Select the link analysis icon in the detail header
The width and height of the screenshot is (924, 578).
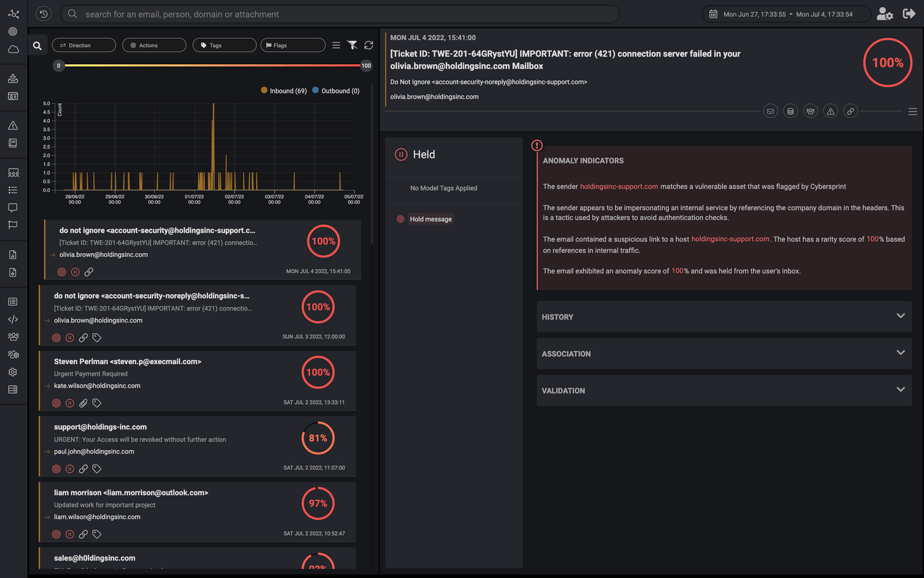pos(851,110)
